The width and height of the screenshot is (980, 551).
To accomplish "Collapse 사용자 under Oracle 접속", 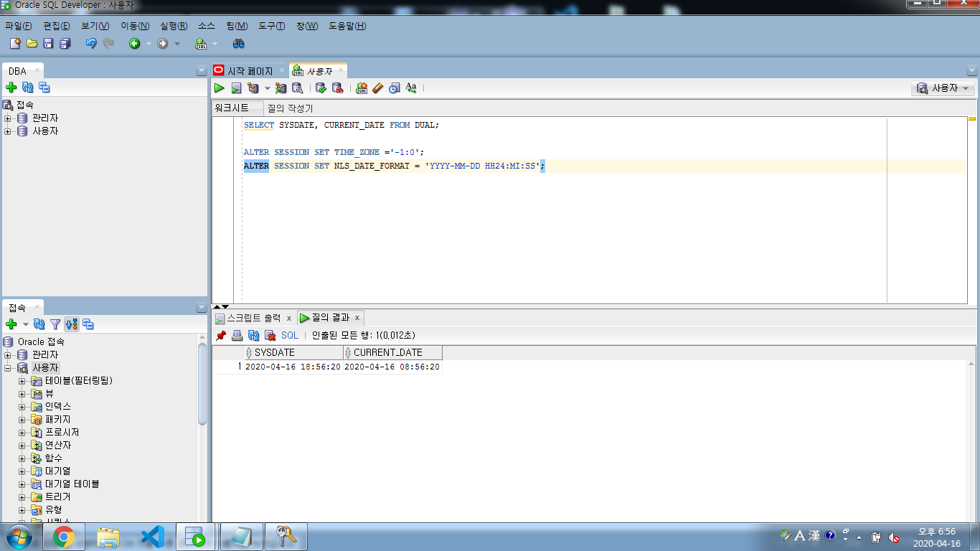I will pos(8,368).
